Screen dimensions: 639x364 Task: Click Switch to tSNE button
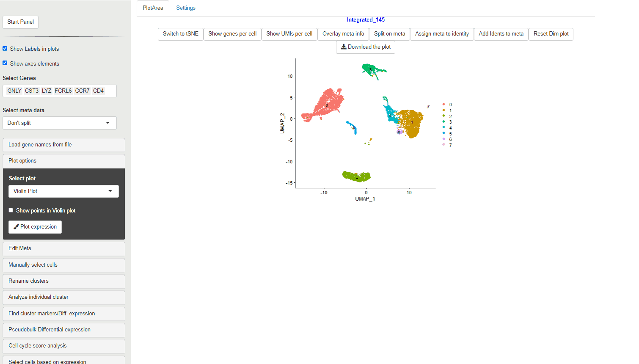[x=180, y=34]
